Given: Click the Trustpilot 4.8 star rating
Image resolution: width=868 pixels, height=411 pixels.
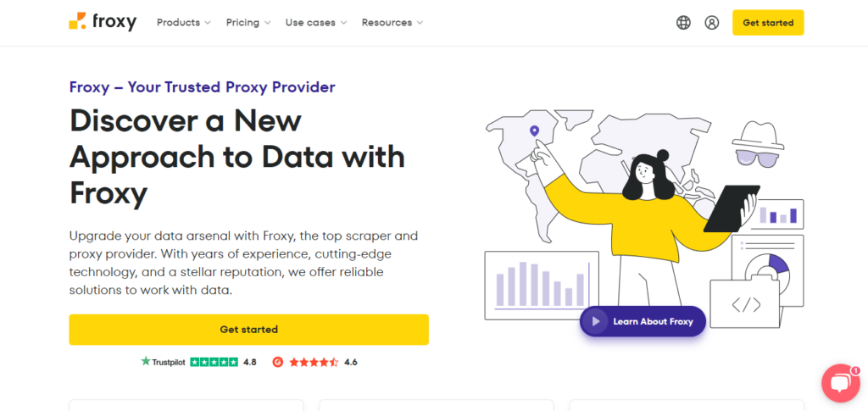Looking at the screenshot, I should tap(214, 362).
